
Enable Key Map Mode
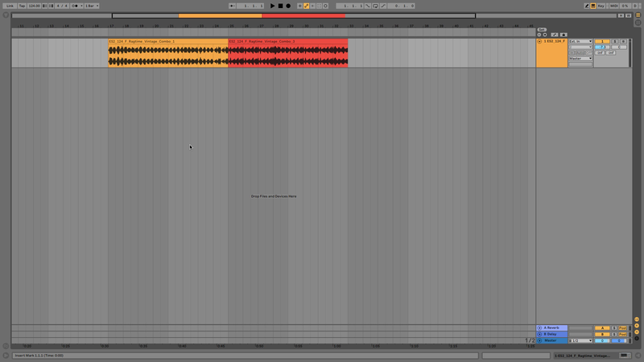(601, 6)
